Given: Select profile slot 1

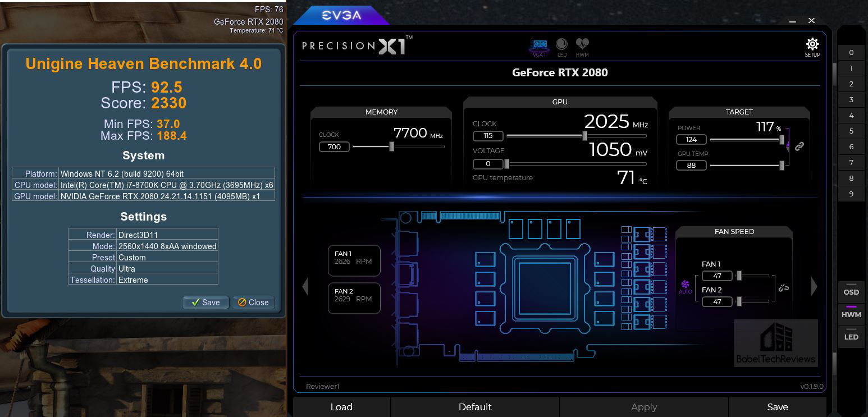Looking at the screenshot, I should click(x=851, y=68).
